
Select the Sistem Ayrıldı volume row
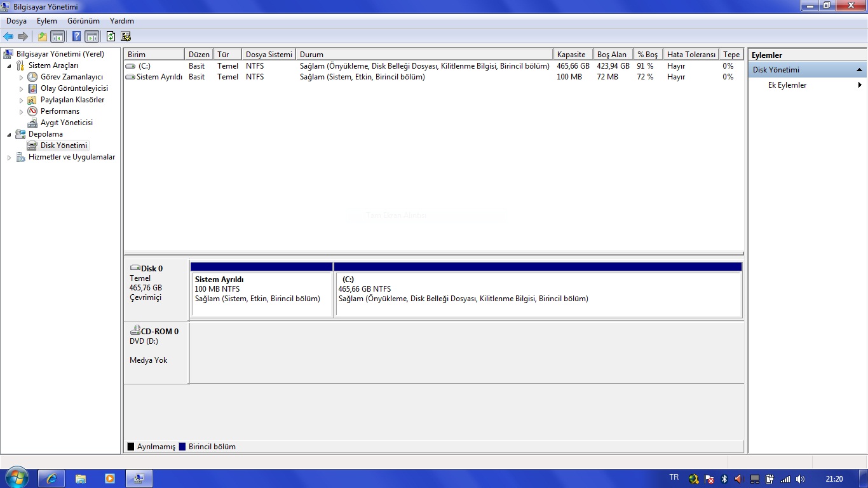pyautogui.click(x=433, y=77)
